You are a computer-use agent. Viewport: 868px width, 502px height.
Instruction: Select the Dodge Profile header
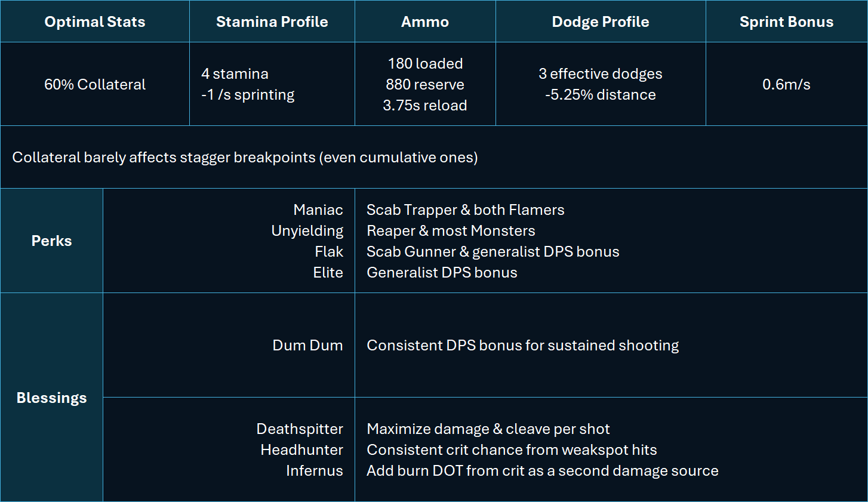[601, 21]
